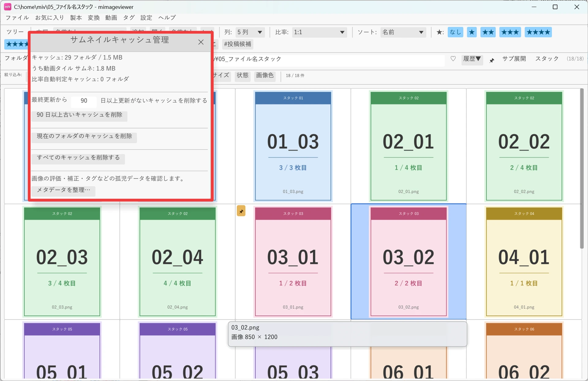Viewport: 588px width, 381px height.
Task: Filter by three star rating
Action: pyautogui.click(x=510, y=32)
